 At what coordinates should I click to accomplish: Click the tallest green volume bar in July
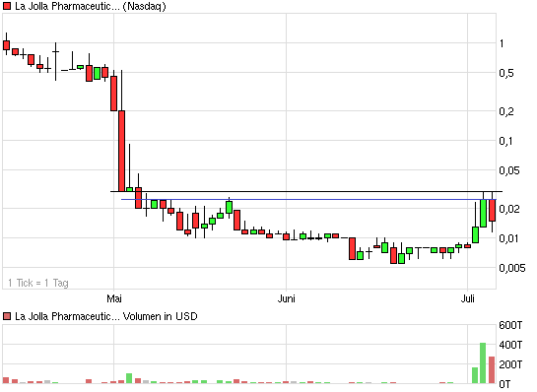click(x=483, y=362)
